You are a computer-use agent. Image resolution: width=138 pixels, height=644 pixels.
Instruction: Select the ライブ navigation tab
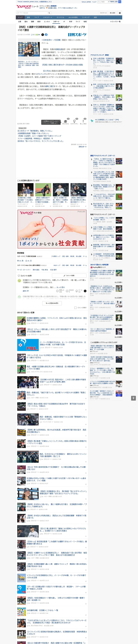(37, 17)
